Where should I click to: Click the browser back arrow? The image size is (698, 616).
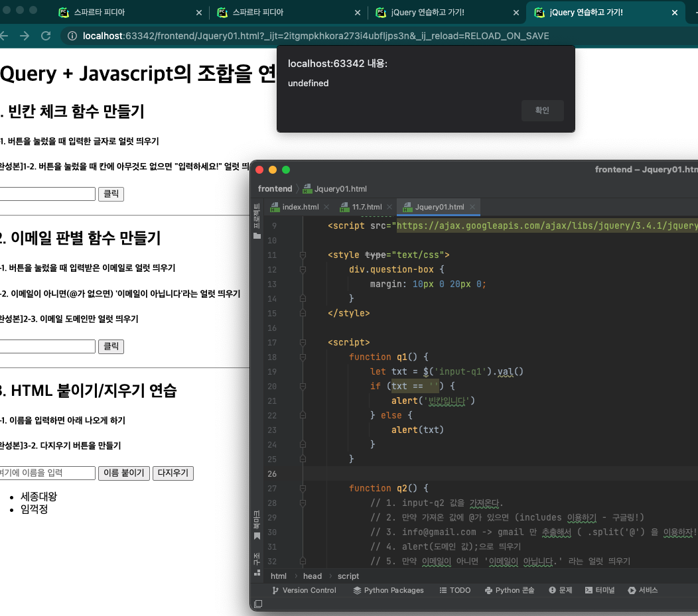click(4, 36)
